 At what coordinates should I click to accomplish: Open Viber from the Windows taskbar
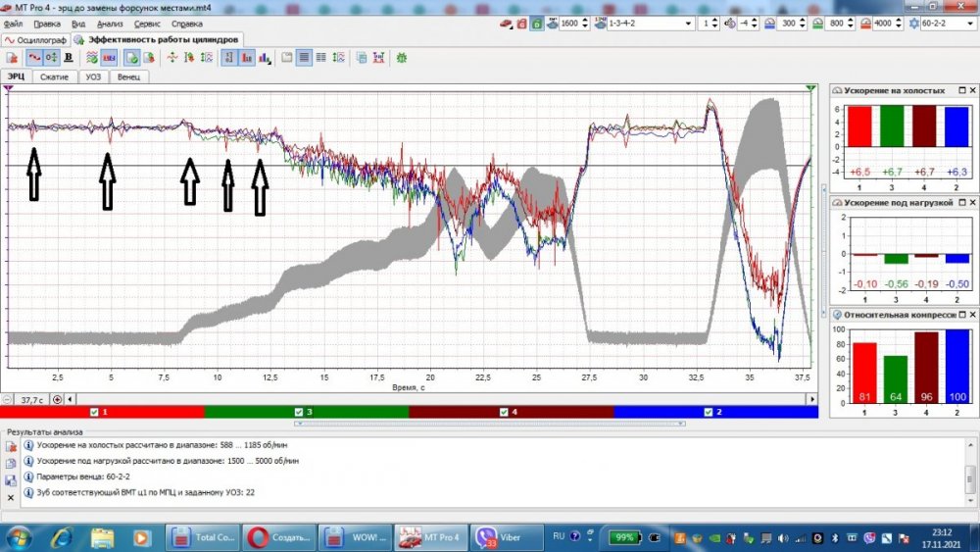505,536
